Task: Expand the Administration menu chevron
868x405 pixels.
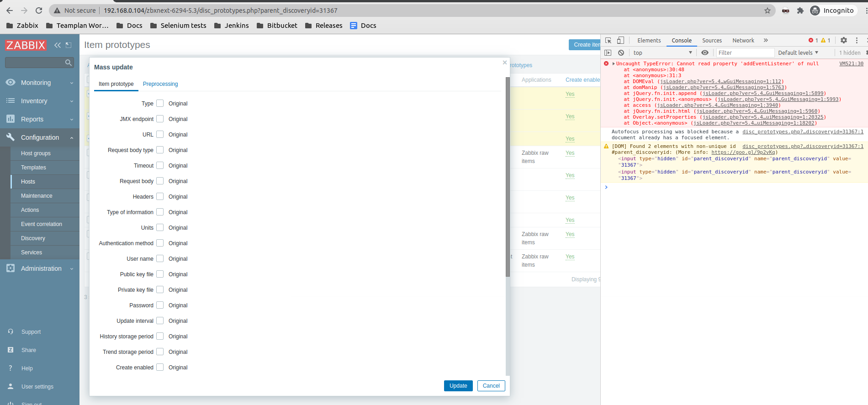Action: pos(72,269)
